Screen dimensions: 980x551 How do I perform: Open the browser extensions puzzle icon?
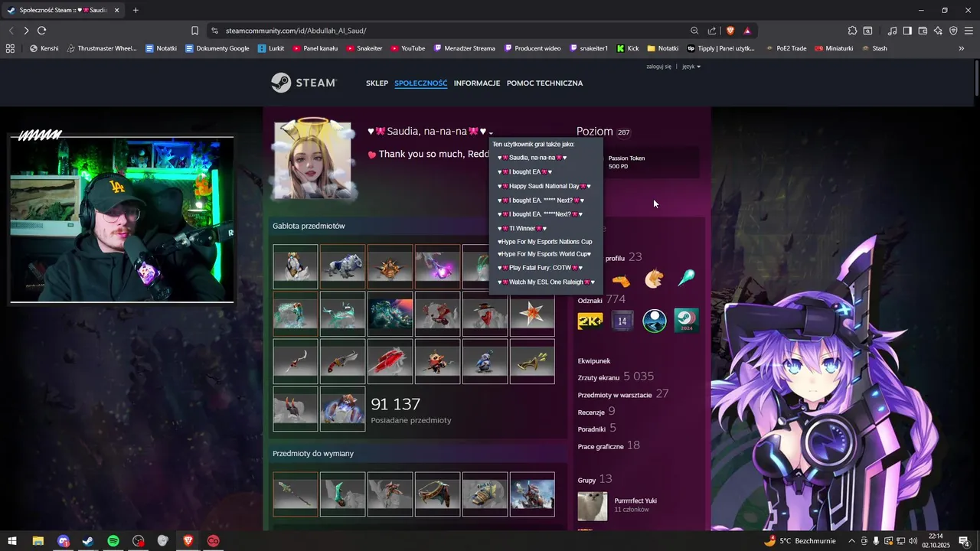pyautogui.click(x=852, y=31)
